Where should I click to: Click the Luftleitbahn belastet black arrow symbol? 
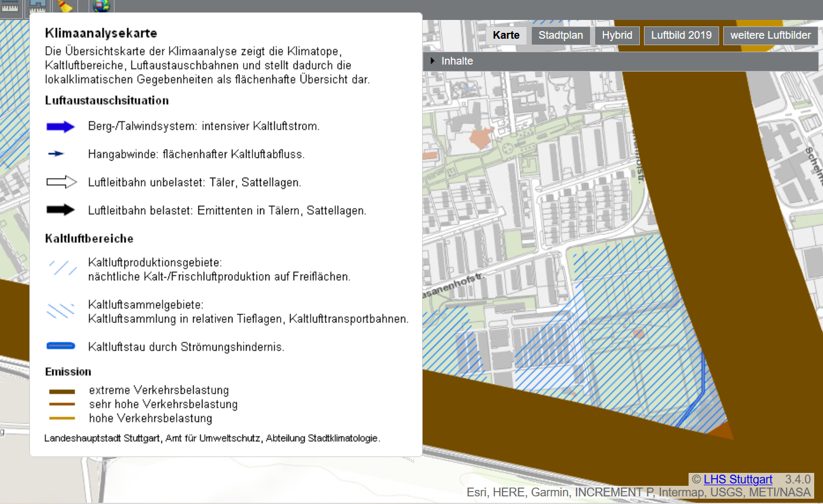tap(59, 210)
